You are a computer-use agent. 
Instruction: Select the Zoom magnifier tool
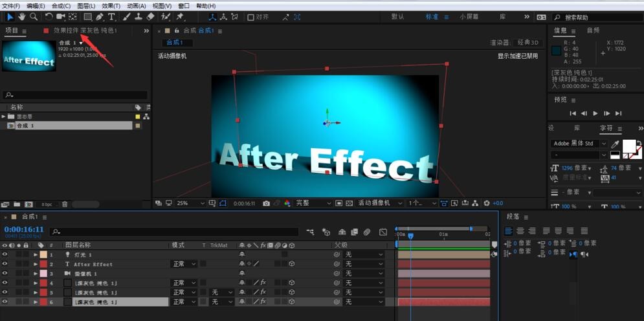34,17
